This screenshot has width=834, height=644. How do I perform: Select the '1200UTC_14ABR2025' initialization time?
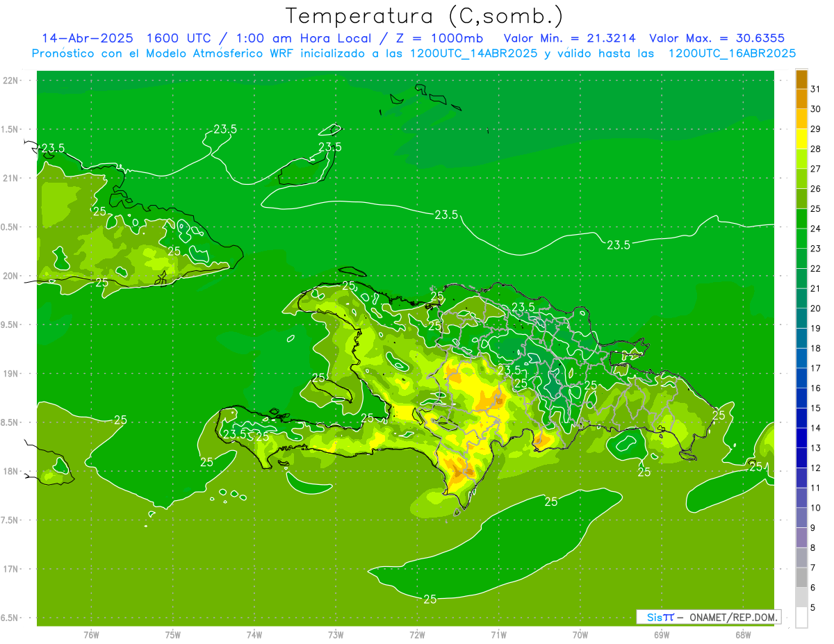pyautogui.click(x=474, y=53)
